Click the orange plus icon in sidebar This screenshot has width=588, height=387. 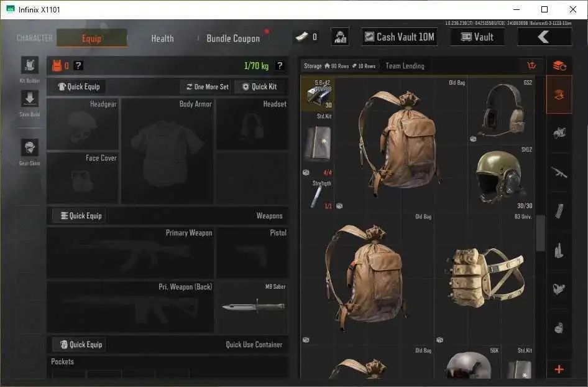pos(559,370)
